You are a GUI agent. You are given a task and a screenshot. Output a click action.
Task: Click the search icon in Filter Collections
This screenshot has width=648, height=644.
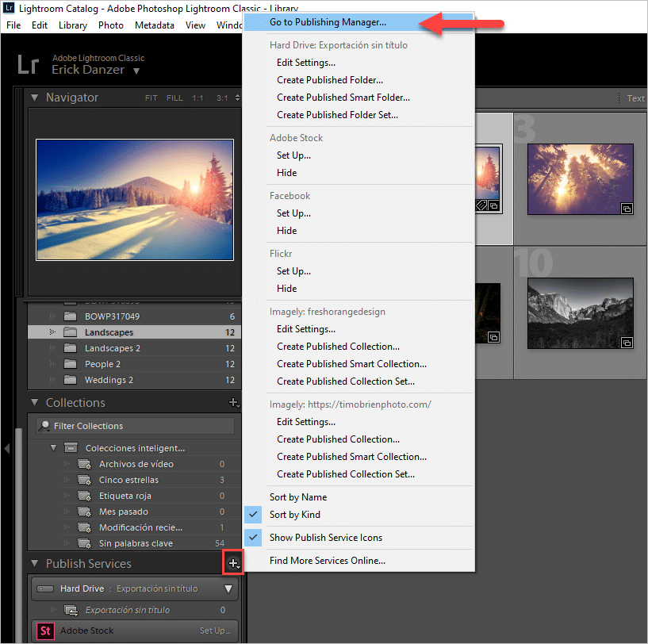(x=44, y=426)
